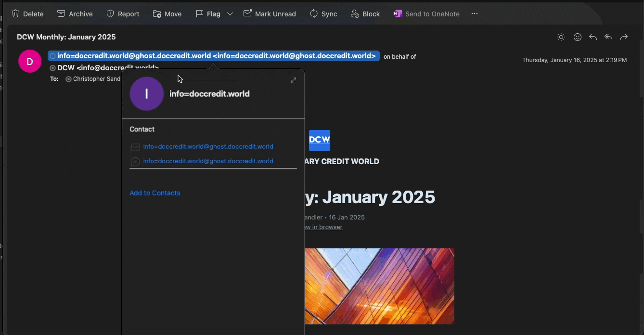Image resolution: width=644 pixels, height=335 pixels.
Task: Toggle the light background sun icon
Action: [x=561, y=37]
